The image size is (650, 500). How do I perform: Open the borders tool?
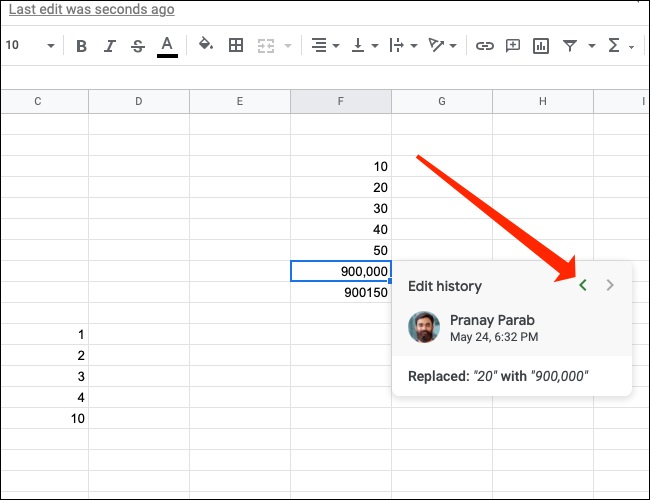pyautogui.click(x=236, y=46)
